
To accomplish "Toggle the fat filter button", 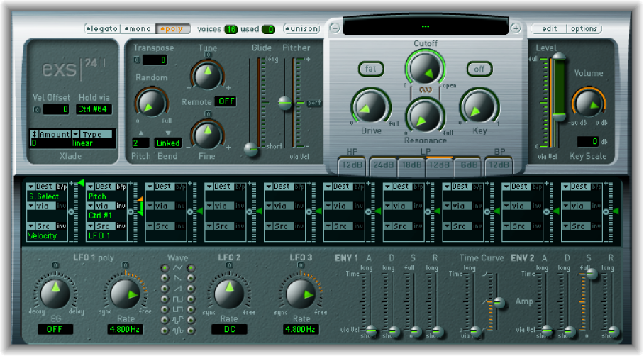I will 371,69.
